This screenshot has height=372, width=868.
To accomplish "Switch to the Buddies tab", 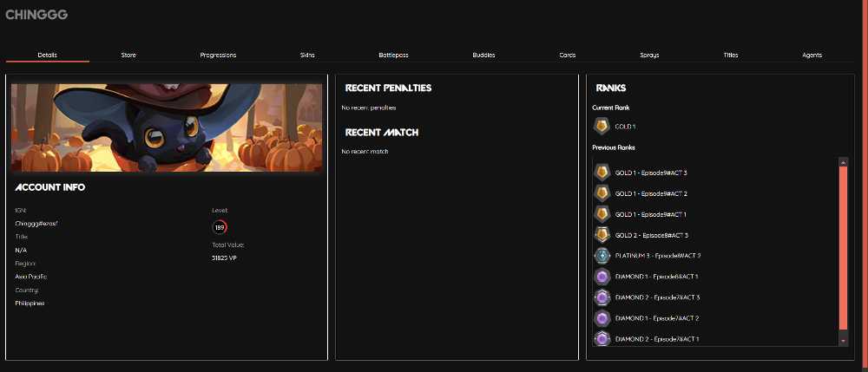I will pyautogui.click(x=483, y=55).
